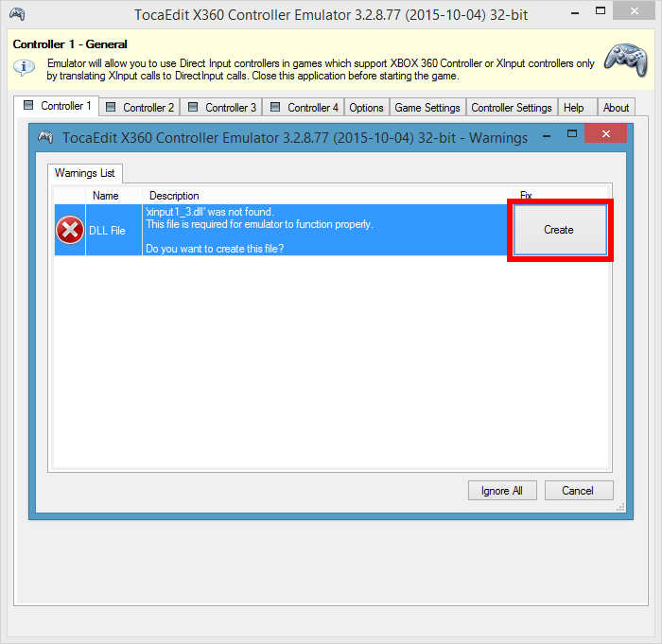The image size is (662, 644).
Task: Click the Create button to fix DLL
Action: click(560, 230)
